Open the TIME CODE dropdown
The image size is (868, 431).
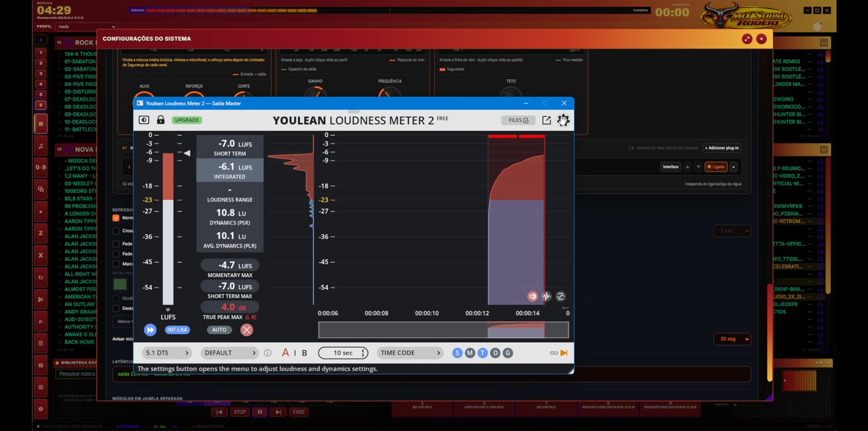(409, 353)
